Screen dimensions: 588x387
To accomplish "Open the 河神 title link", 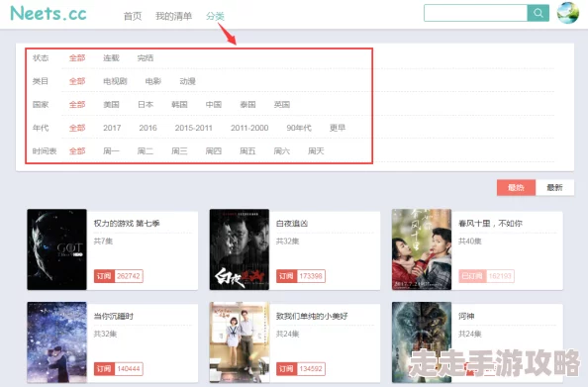I will click(x=466, y=316).
